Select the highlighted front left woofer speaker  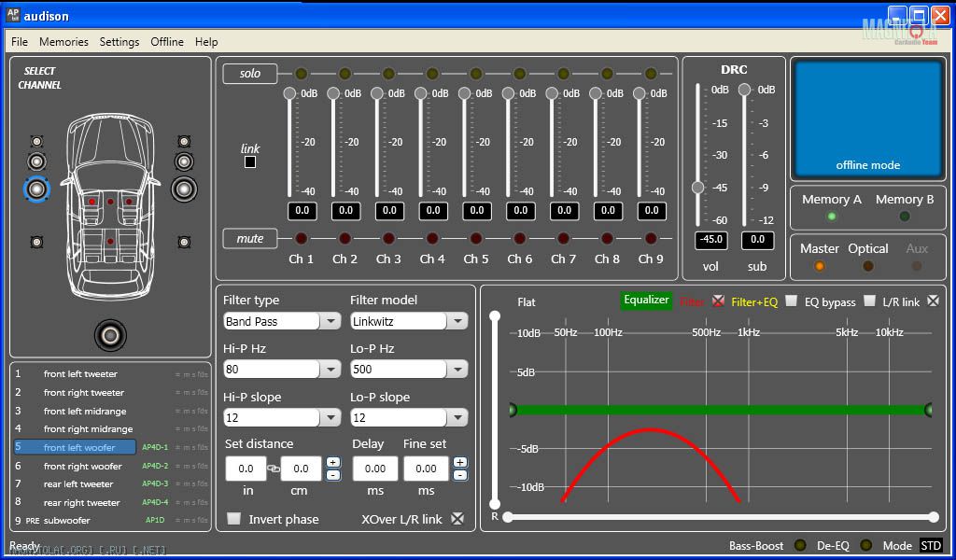point(36,189)
